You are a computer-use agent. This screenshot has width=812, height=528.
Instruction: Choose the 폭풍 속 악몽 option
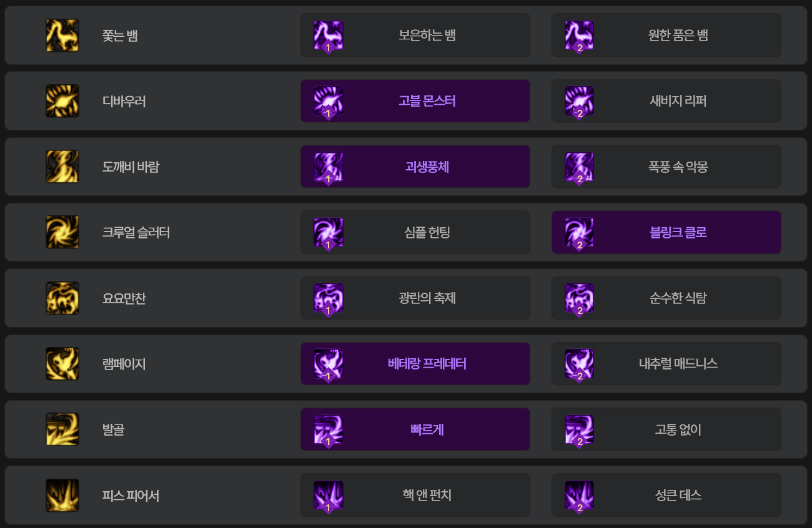click(x=666, y=167)
